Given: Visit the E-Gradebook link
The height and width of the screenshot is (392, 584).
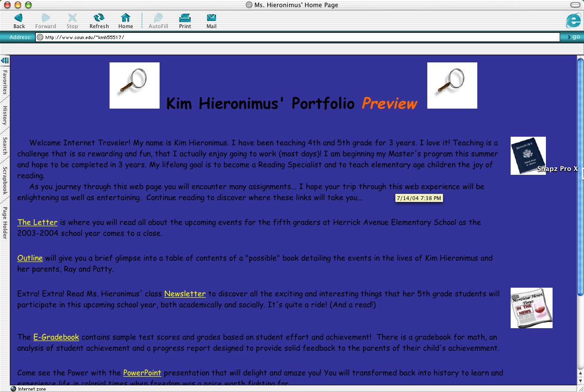Looking at the screenshot, I should tap(56, 337).
